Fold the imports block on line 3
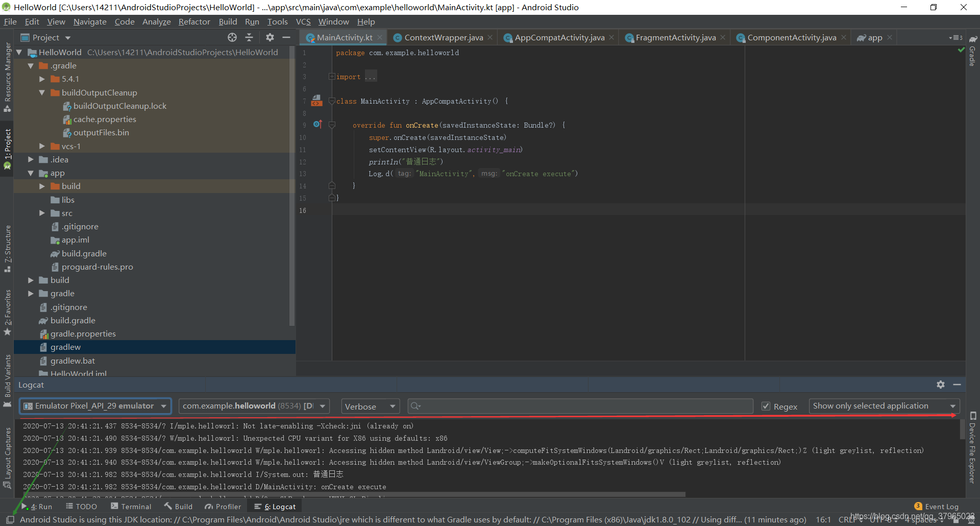The height and width of the screenshot is (526, 980). point(332,77)
